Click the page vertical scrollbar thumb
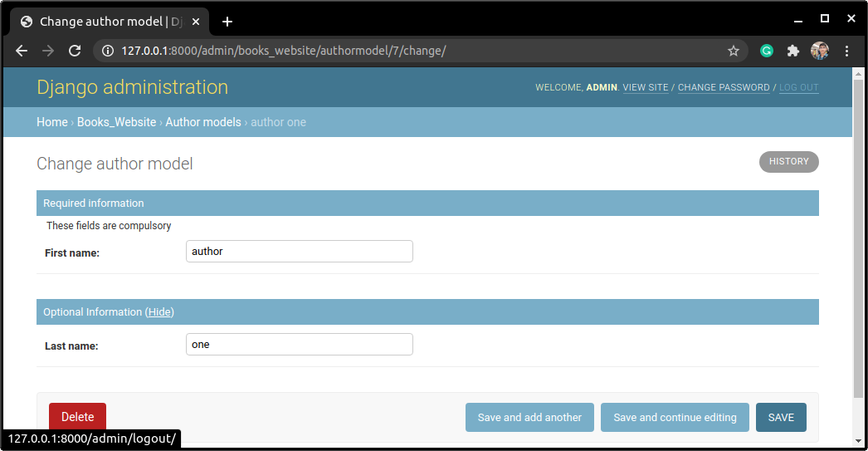The height and width of the screenshot is (451, 868). [859, 238]
